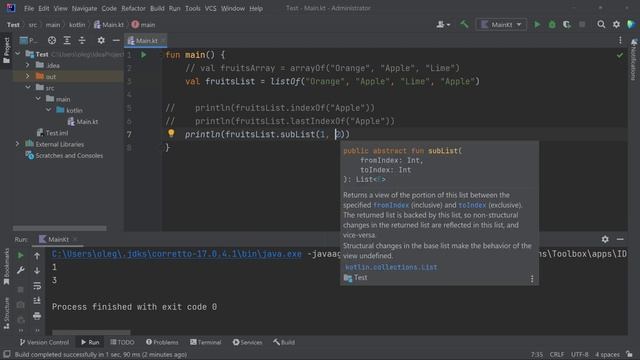Open Search Everywhere magnifier icon
Screen dimensions: 640x360
point(601,24)
